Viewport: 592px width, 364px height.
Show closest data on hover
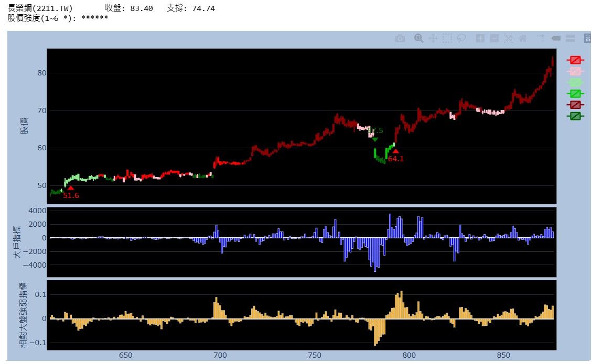556,38
